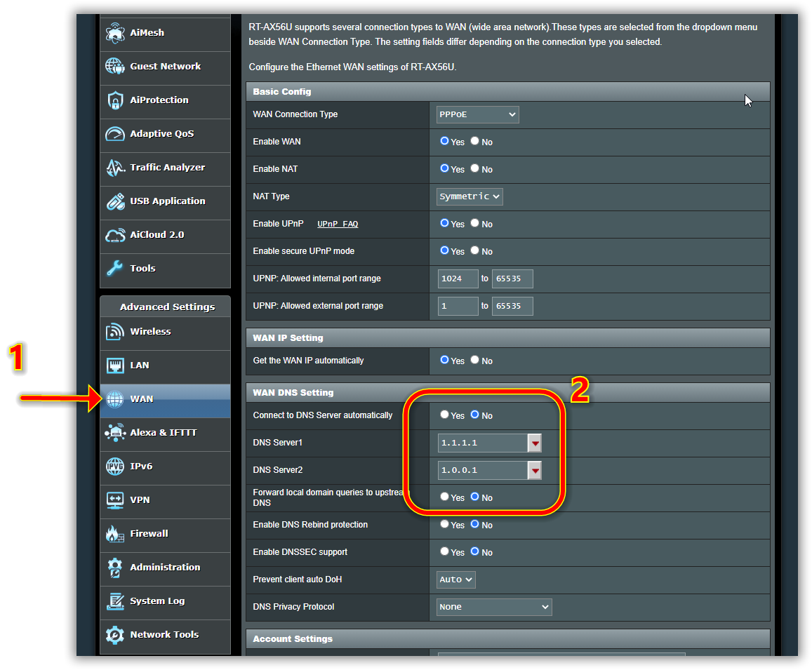812x670 pixels.
Task: Click the UPNP internal port range end field
Action: click(512, 279)
